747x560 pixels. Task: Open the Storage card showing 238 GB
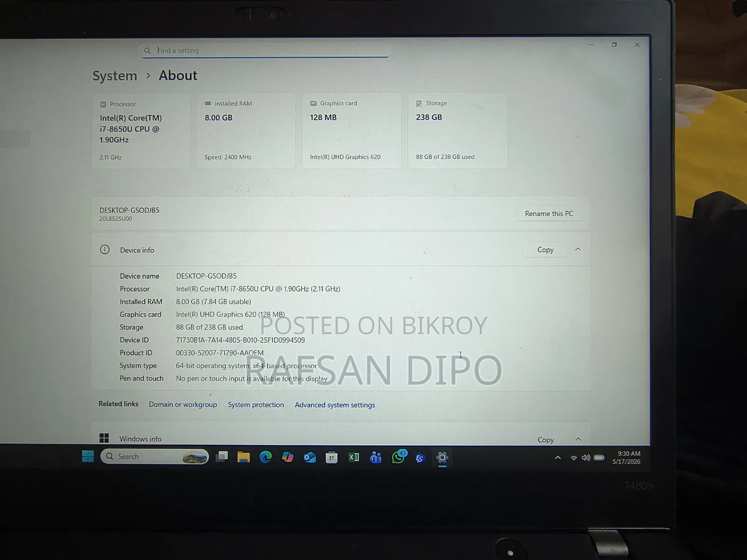(x=458, y=130)
